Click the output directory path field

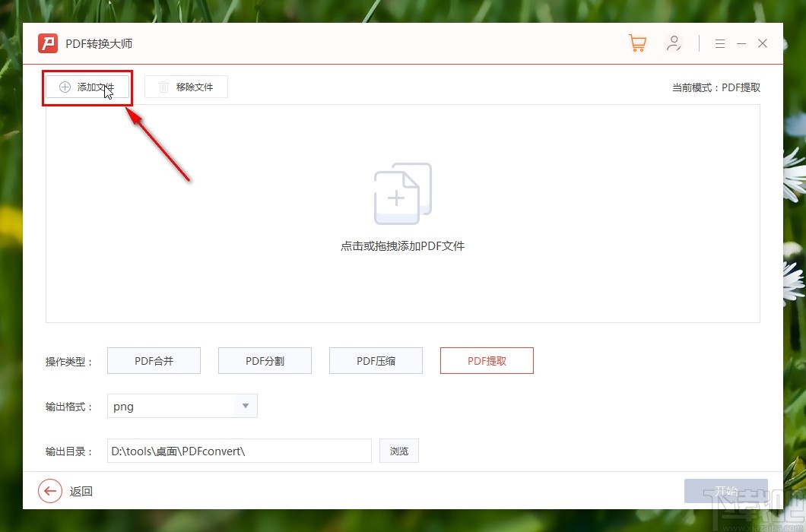click(x=239, y=451)
